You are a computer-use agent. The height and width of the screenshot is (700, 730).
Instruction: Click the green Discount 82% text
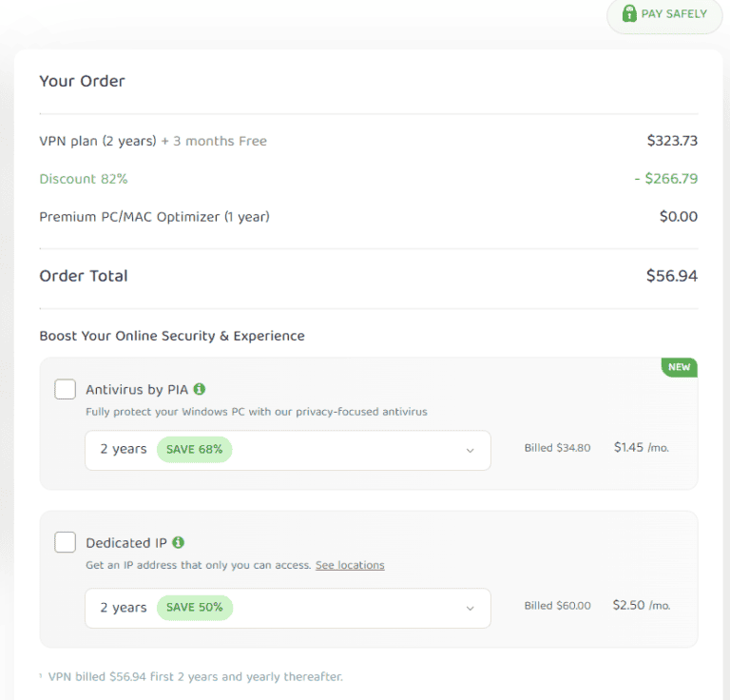point(84,179)
